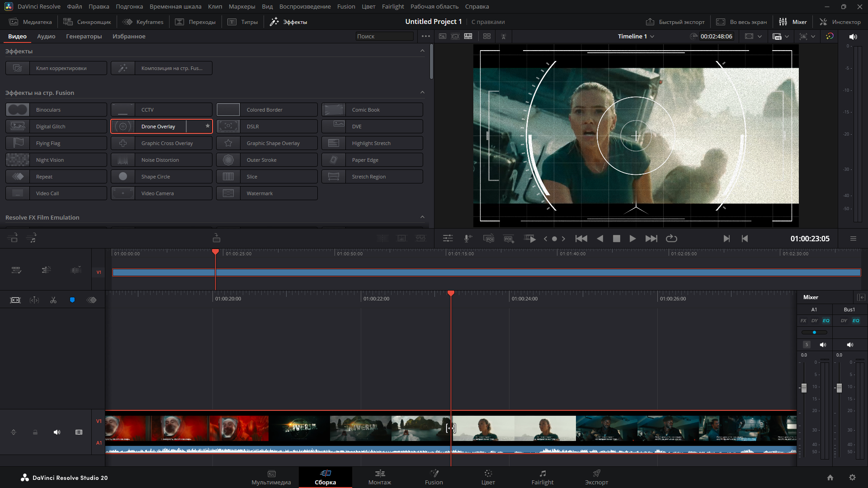
Task: Jump to first frame transport button
Action: (581, 239)
